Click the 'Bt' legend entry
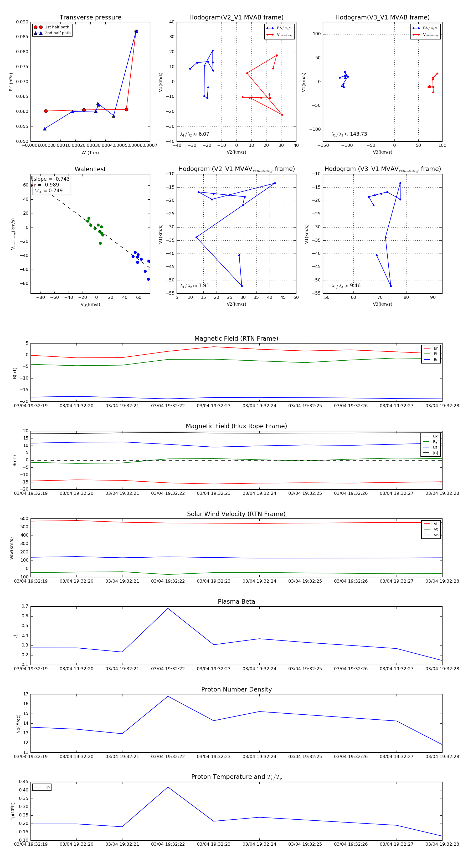This screenshot has height=868, width=473. (431, 354)
